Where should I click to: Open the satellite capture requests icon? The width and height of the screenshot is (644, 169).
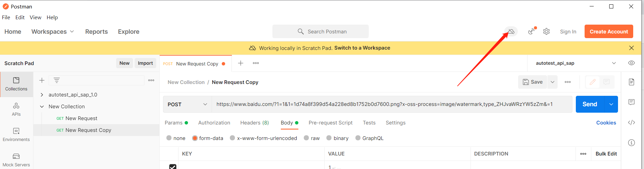pyautogui.click(x=532, y=31)
